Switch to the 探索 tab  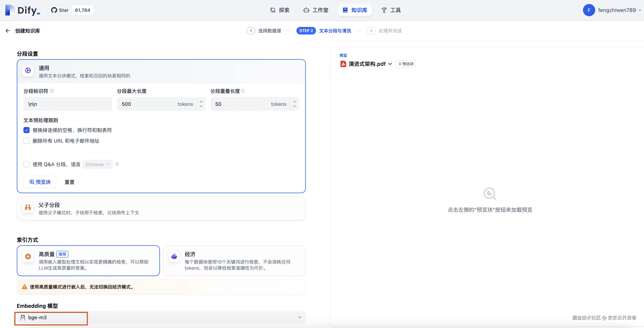coord(280,10)
